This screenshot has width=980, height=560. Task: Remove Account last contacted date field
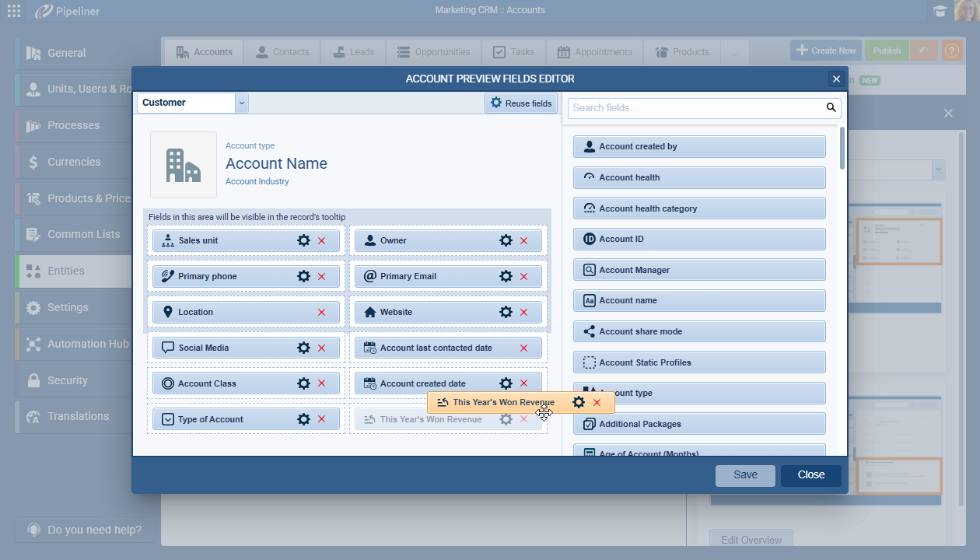coord(523,348)
